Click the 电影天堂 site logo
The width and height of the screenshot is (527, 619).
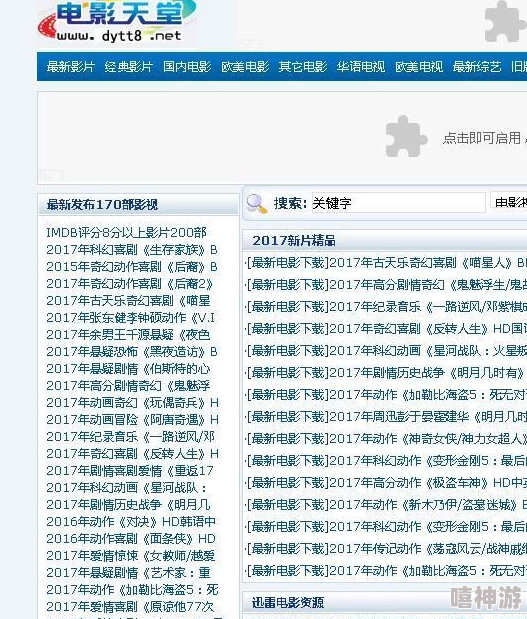(117, 21)
